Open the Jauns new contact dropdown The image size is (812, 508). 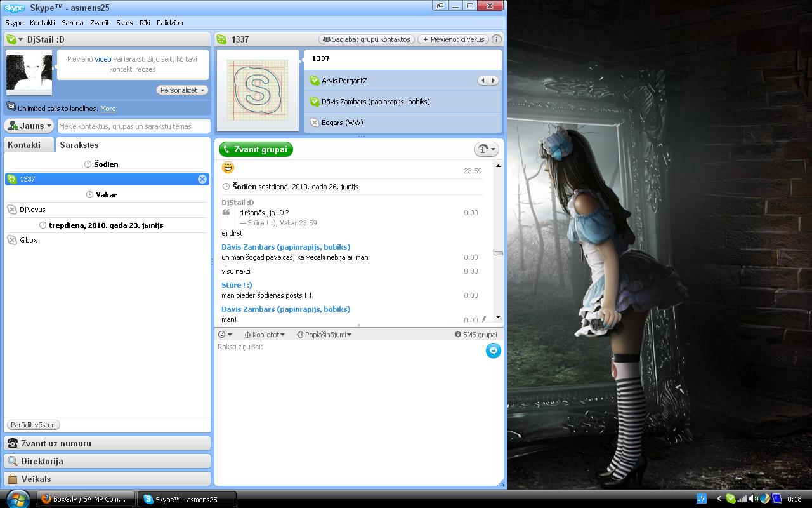[29, 126]
